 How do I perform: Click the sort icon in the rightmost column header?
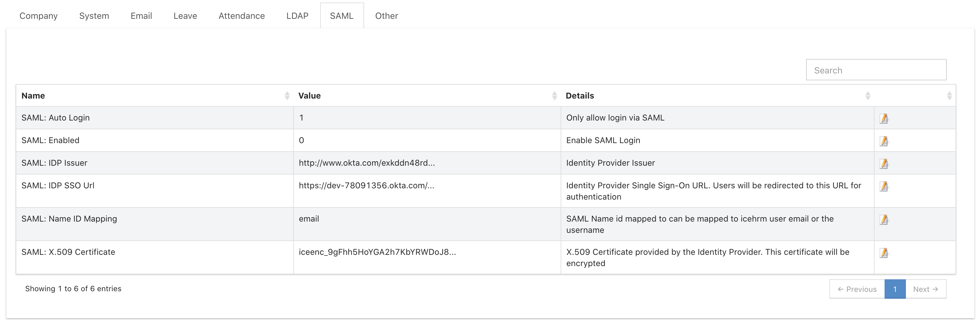[x=950, y=95]
